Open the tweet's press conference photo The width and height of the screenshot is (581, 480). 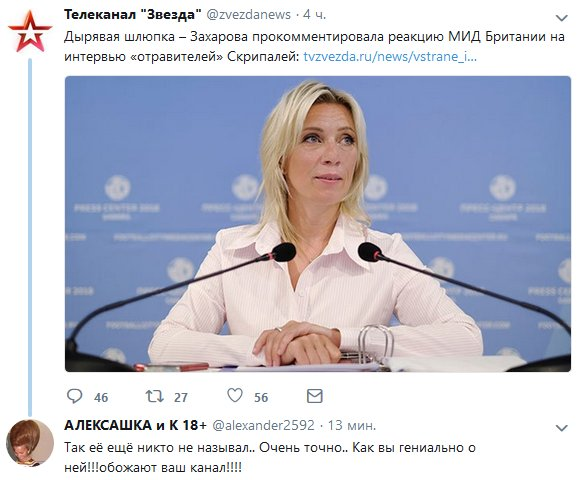(318, 224)
